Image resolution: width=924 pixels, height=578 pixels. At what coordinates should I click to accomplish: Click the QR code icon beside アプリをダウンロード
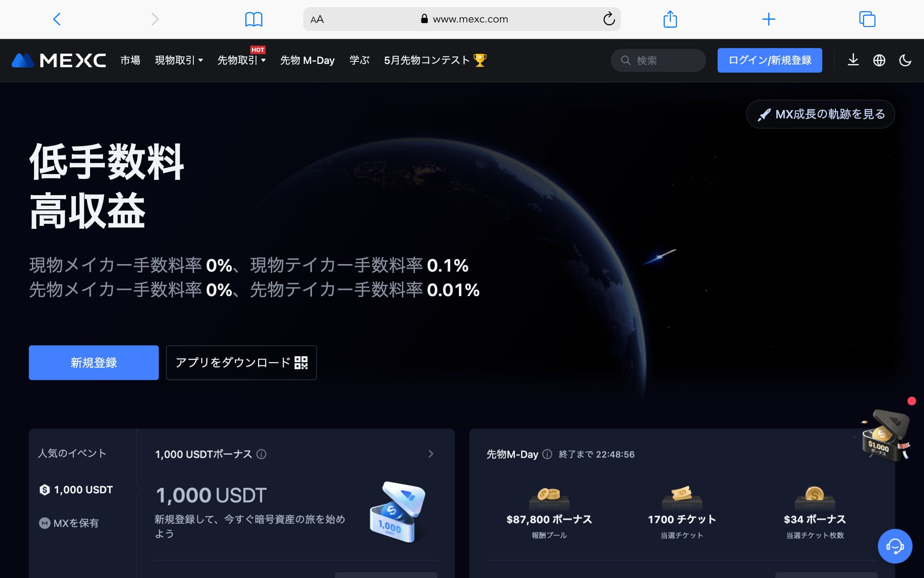click(x=302, y=362)
